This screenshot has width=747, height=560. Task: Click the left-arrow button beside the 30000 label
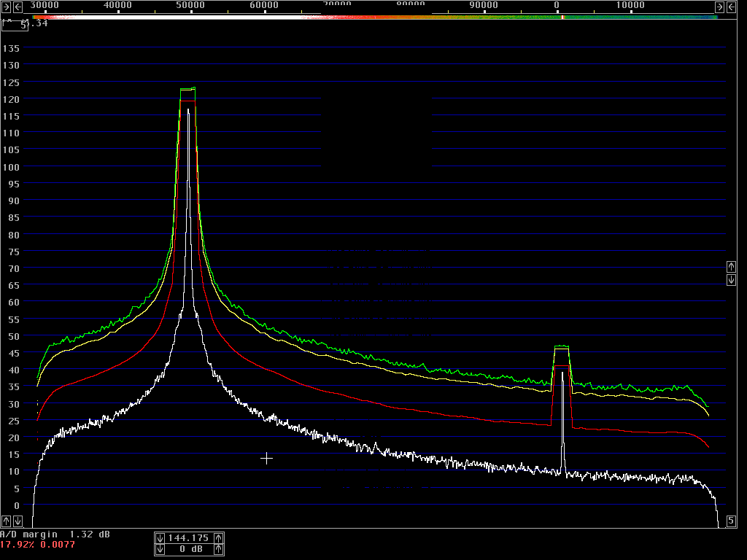pyautogui.click(x=18, y=7)
